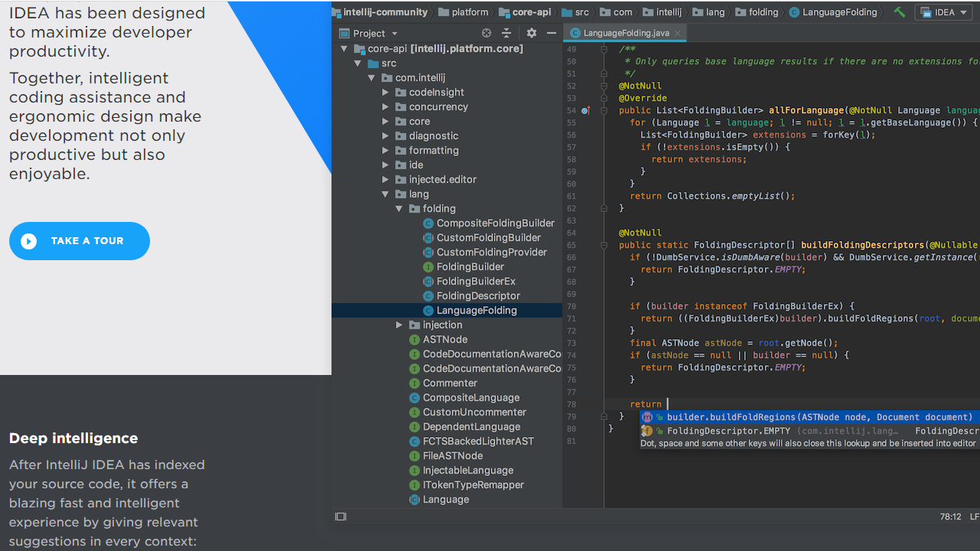The height and width of the screenshot is (551, 980).
Task: Click the locate file crosshair icon
Action: [486, 33]
